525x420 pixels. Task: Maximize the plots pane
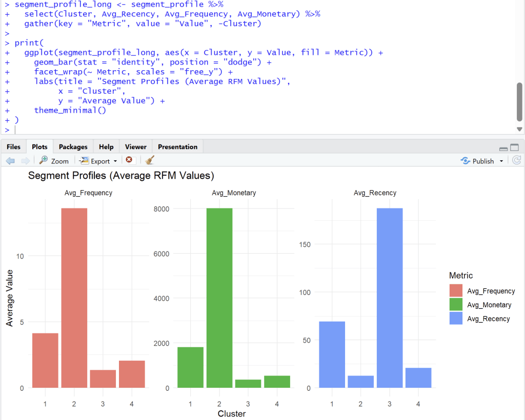tap(514, 148)
